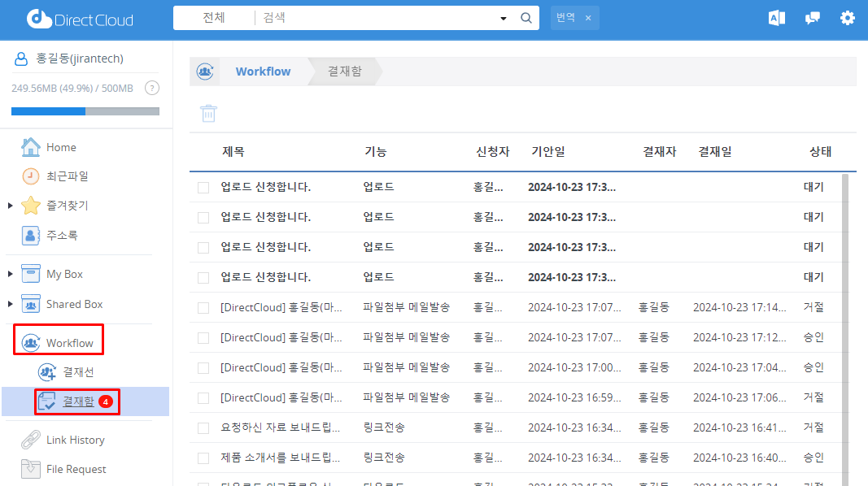Click the 결재선 approval line icon

tap(47, 372)
